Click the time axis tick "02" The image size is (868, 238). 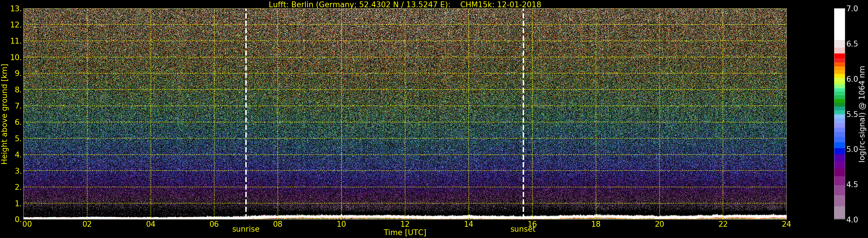pyautogui.click(x=87, y=224)
